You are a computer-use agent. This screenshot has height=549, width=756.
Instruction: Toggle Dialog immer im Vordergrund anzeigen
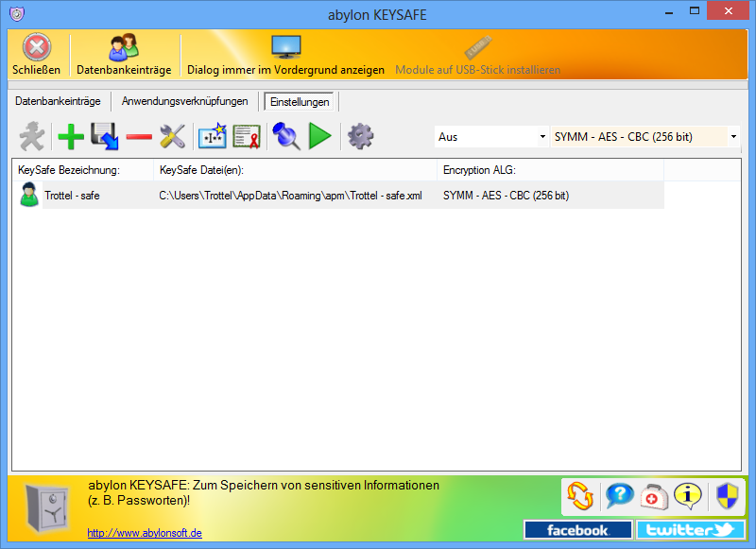[x=285, y=55]
